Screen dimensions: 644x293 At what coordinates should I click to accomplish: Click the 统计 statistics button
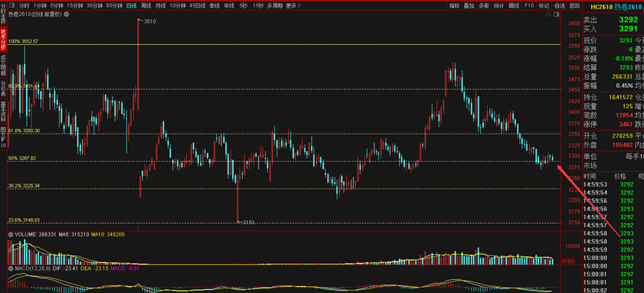click(x=499, y=6)
